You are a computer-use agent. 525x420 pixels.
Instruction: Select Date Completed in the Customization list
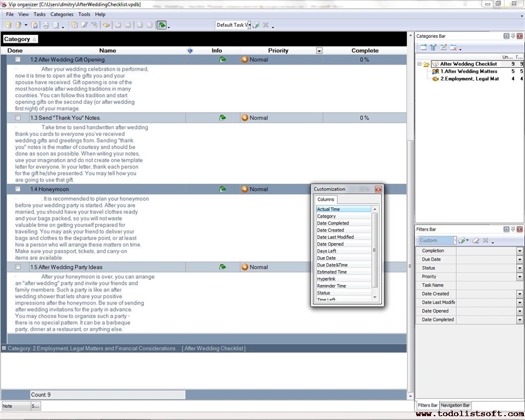pyautogui.click(x=333, y=223)
